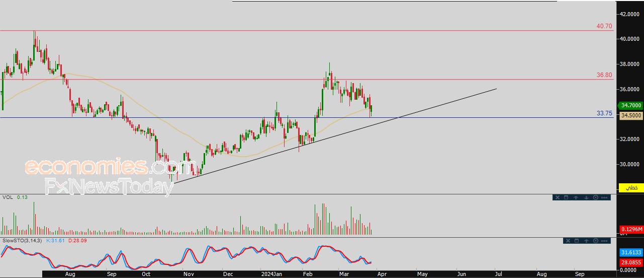This screenshot has width=644, height=278.
Task: Move the SlowSTO panel up
Action: tap(586, 241)
